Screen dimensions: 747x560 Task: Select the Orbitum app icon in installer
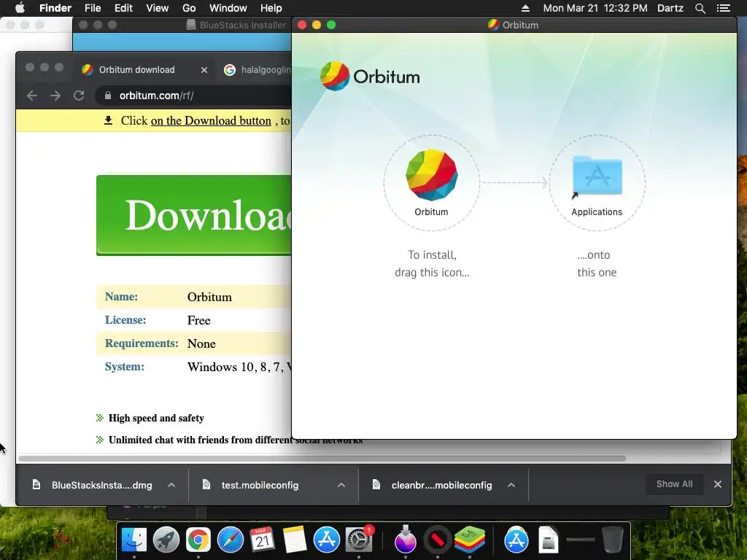[x=432, y=175]
